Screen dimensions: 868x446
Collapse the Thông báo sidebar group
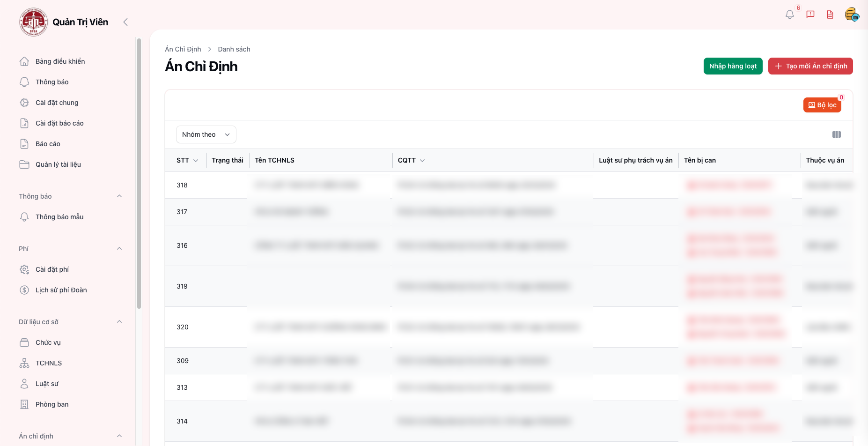click(x=119, y=196)
